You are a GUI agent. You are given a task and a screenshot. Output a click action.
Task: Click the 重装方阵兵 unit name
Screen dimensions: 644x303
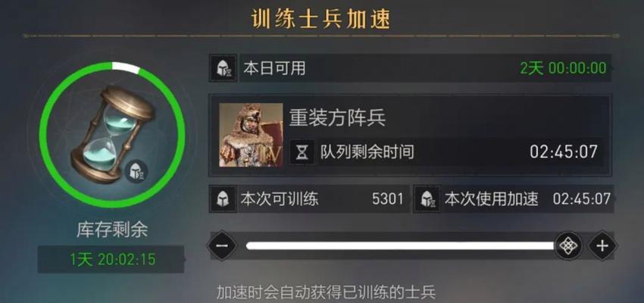[337, 118]
